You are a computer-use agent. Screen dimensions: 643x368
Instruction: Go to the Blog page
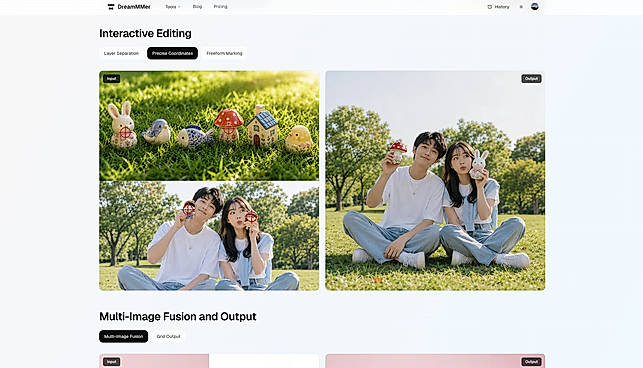point(197,7)
